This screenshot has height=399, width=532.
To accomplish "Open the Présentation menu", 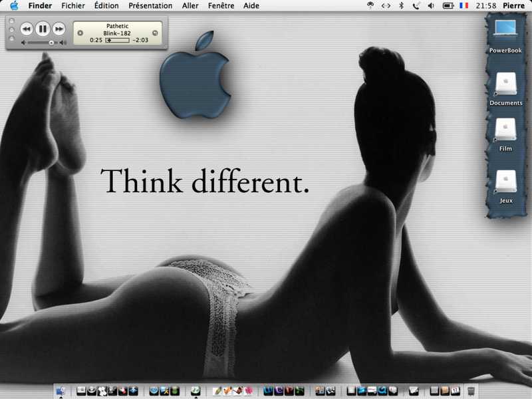I will [x=150, y=5].
